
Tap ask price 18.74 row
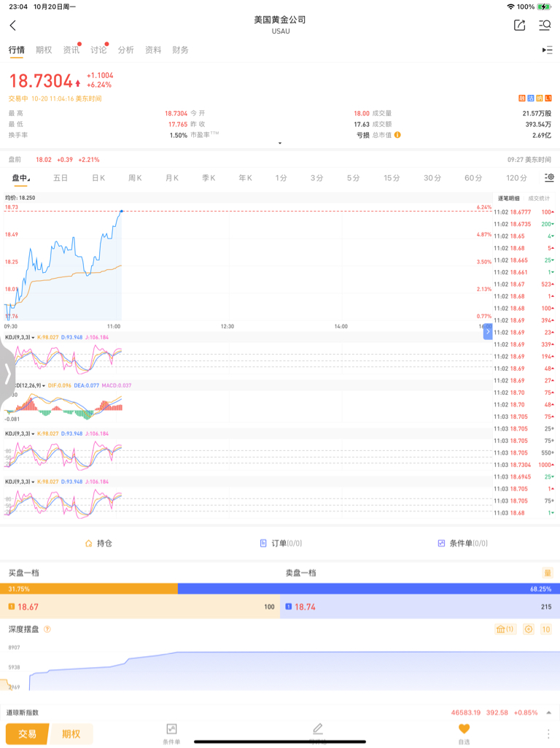click(420, 607)
